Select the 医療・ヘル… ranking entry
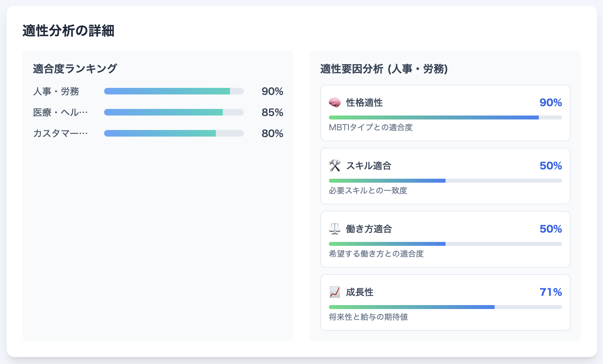The height and width of the screenshot is (364, 603). [60, 112]
